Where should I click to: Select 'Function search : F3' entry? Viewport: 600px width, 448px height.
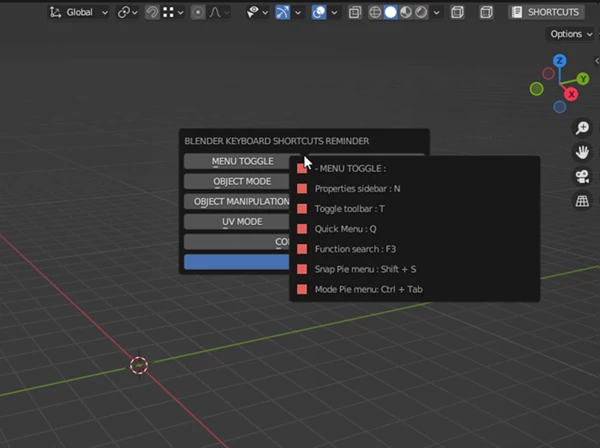[x=355, y=249]
